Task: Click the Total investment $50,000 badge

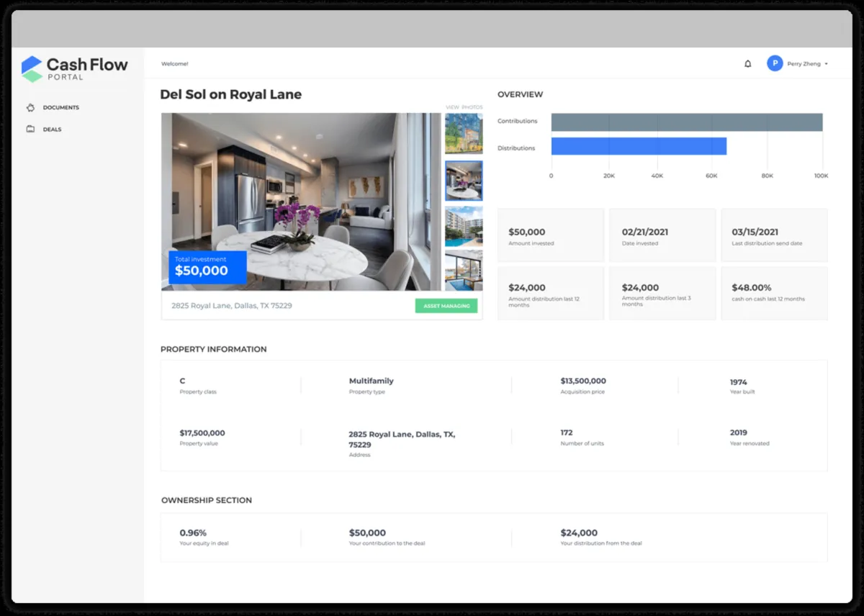Action: click(x=207, y=267)
